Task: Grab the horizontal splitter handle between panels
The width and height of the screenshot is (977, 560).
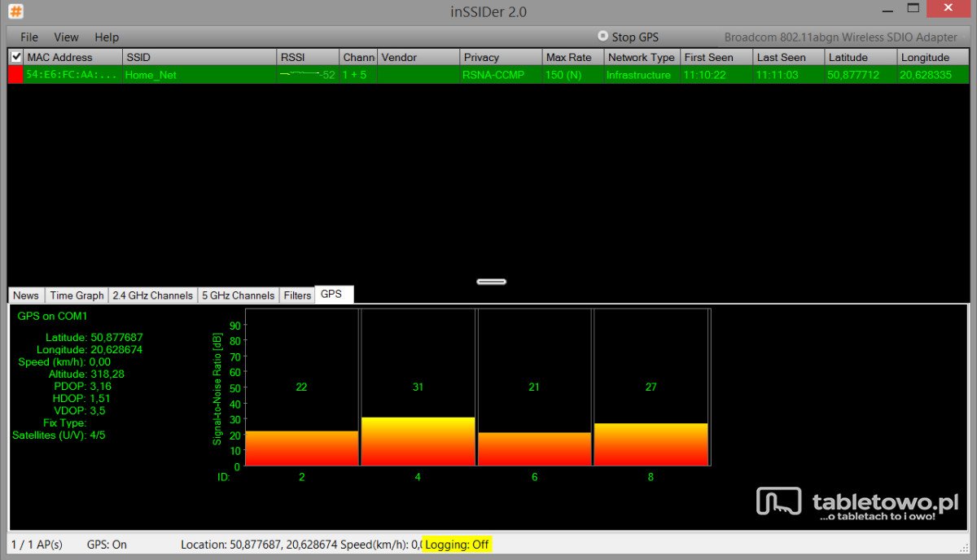Action: (x=491, y=282)
